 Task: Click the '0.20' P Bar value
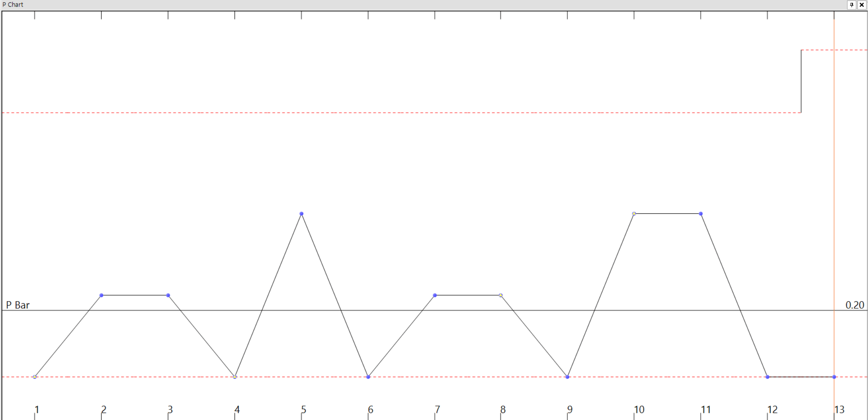point(855,305)
